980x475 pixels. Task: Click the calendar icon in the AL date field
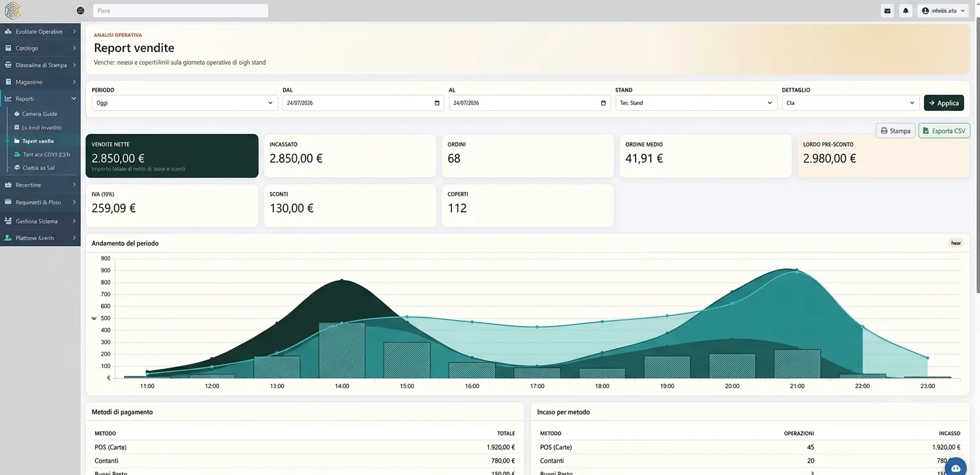coord(603,103)
